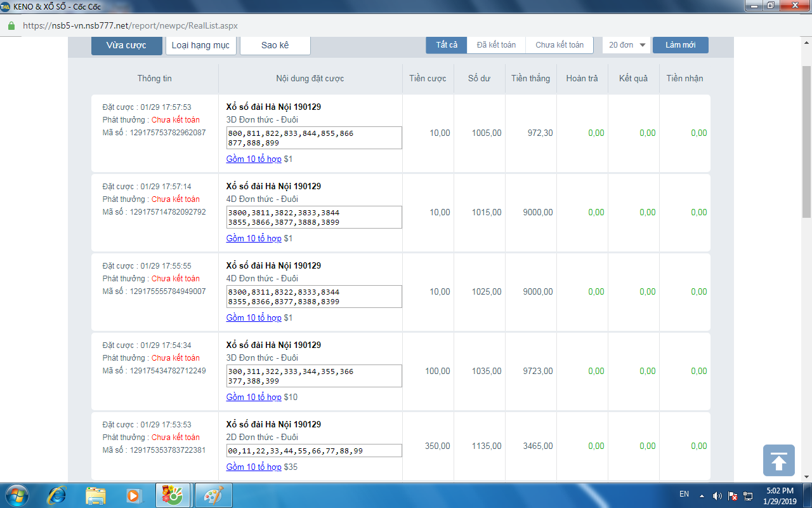Viewport: 812px width, 508px height.
Task: Switch to the Loại hạng mục tab
Action: tap(201, 45)
